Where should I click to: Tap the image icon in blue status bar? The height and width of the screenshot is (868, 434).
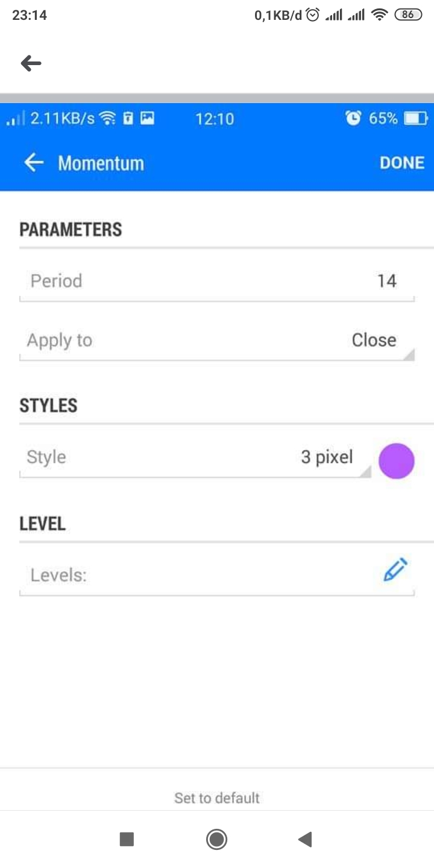[147, 118]
